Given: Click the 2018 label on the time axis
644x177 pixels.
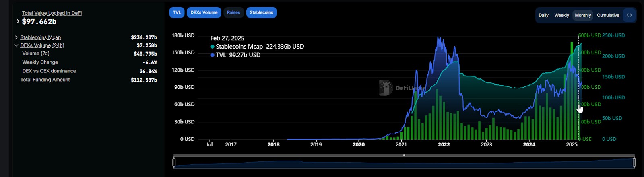Looking at the screenshot, I should pos(273,144).
